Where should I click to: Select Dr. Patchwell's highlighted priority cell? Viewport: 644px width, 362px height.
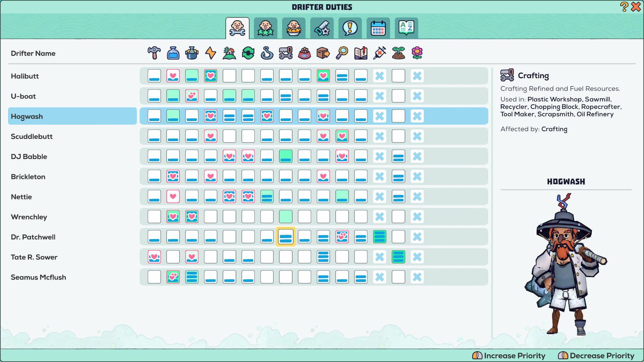coord(285,237)
